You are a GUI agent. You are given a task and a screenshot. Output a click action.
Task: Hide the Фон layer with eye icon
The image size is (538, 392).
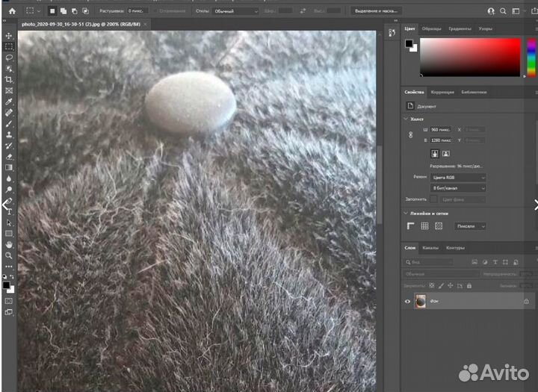pyautogui.click(x=408, y=302)
